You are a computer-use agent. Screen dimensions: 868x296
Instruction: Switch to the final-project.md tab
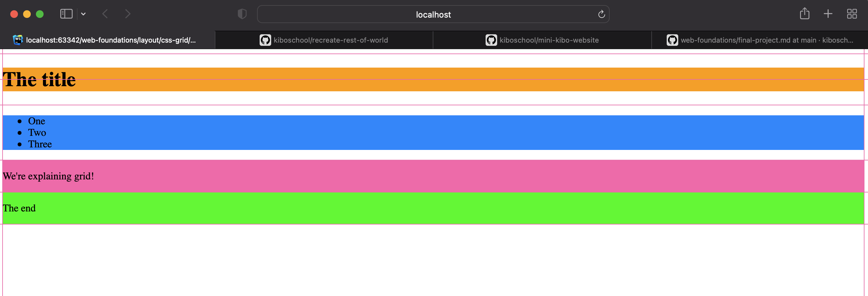click(767, 40)
